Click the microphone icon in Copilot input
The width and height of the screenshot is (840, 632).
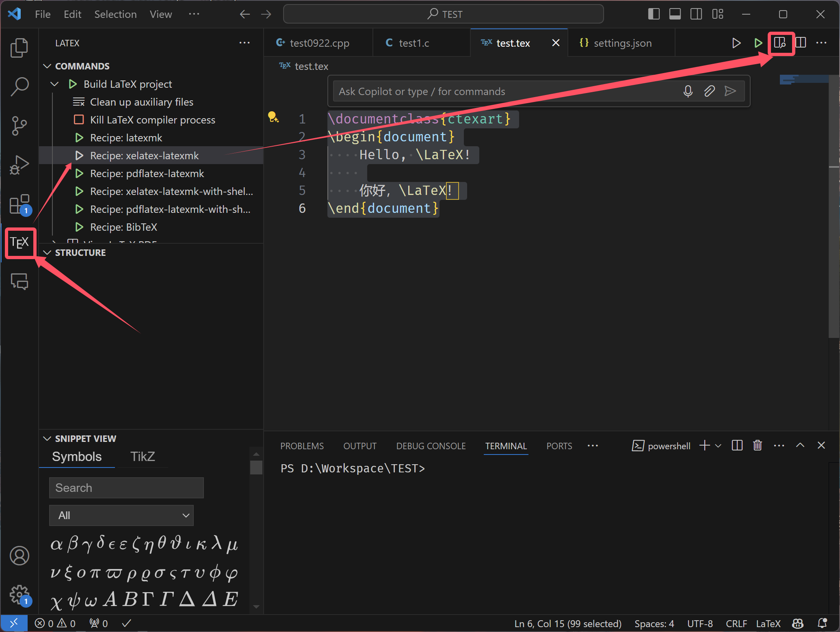688,91
